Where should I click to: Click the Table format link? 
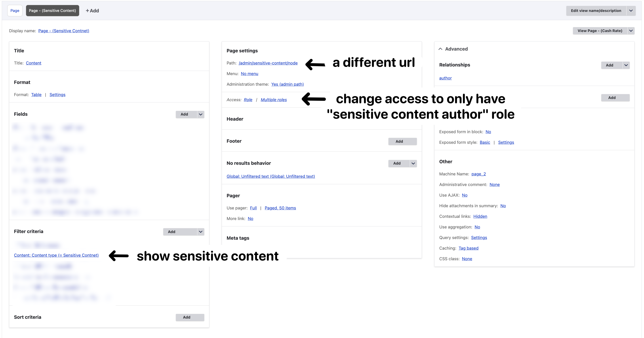(x=36, y=95)
